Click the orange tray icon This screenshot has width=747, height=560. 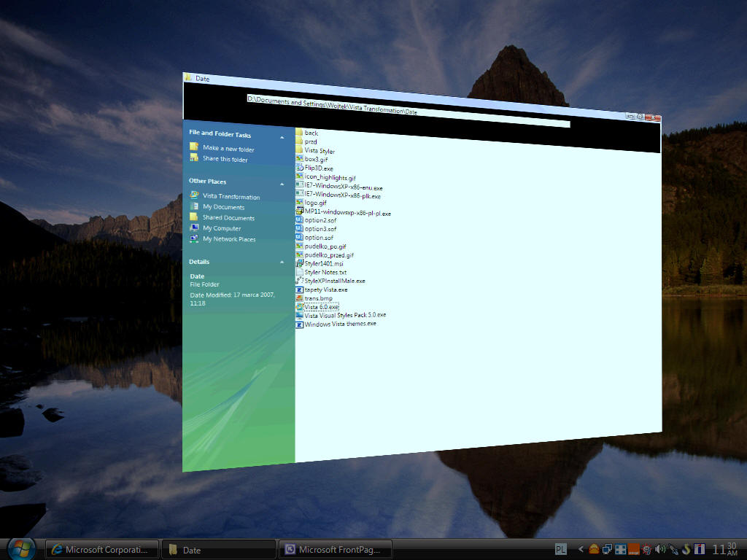633,549
